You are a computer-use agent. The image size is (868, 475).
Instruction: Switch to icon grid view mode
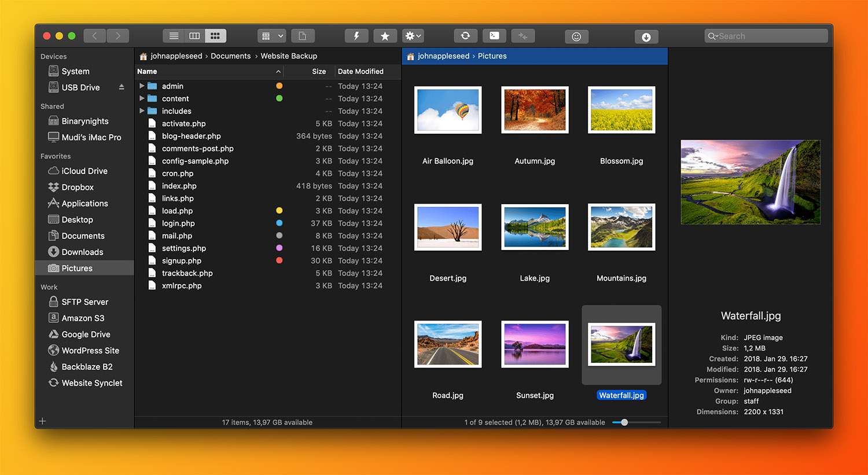point(215,36)
